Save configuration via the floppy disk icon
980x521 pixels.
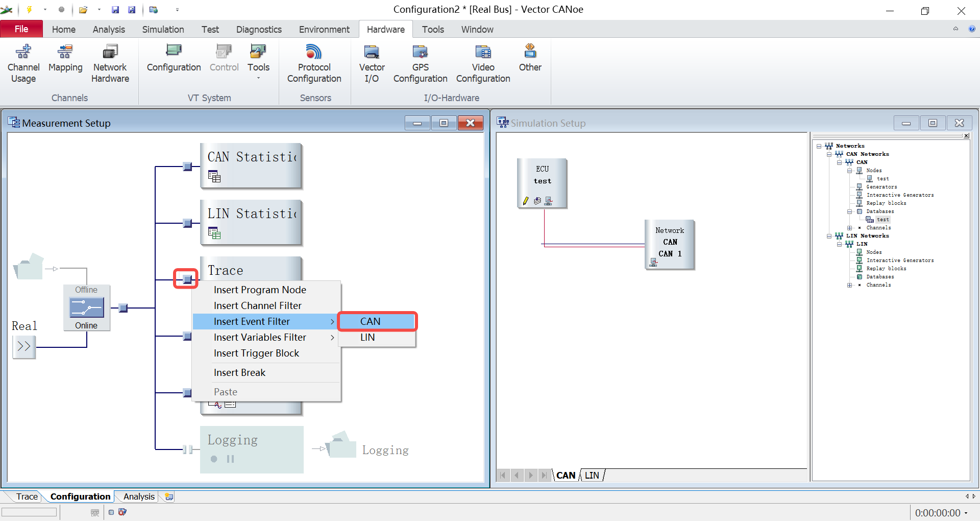pos(115,10)
